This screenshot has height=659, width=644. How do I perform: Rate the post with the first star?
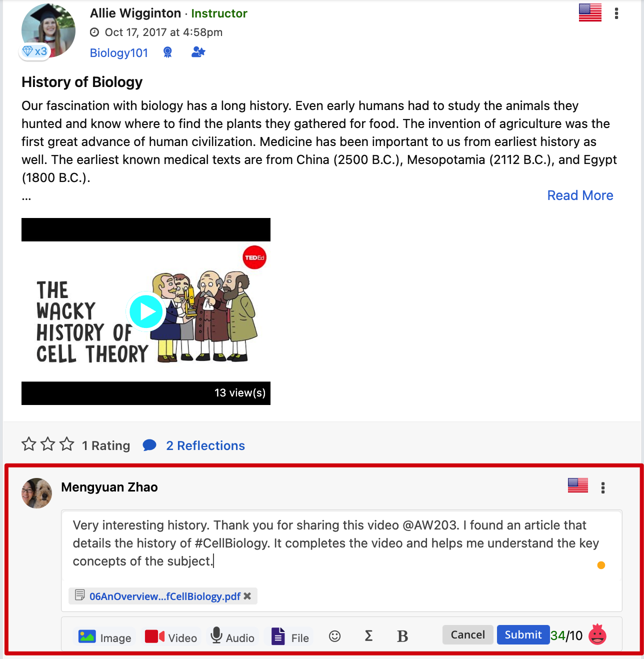click(x=29, y=444)
